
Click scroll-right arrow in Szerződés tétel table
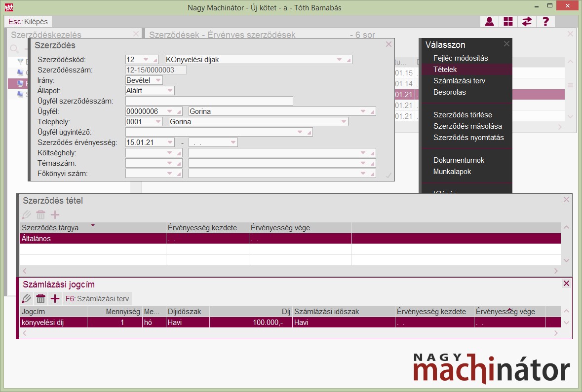[556, 271]
